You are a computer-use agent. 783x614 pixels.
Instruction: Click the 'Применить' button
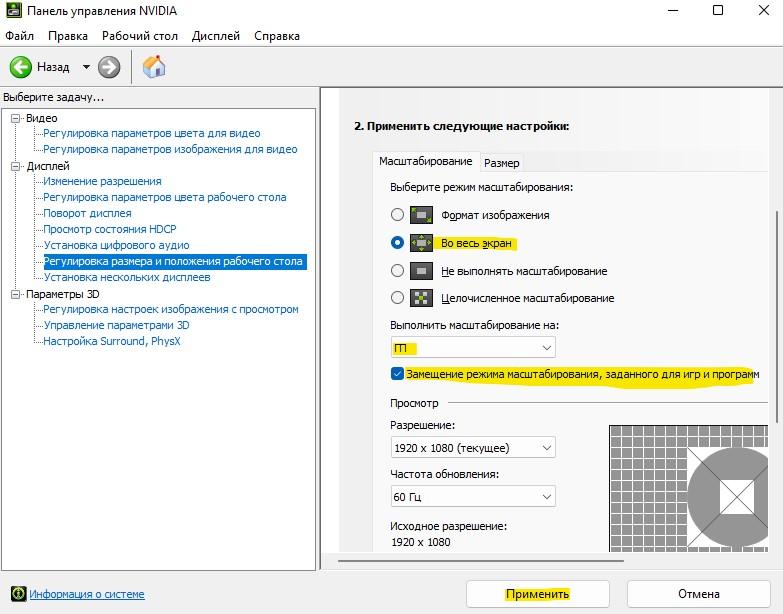pyautogui.click(x=537, y=594)
